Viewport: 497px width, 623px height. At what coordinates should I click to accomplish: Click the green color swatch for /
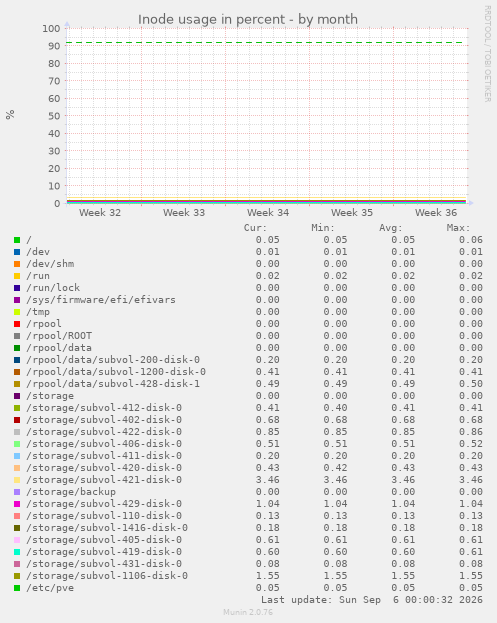tap(17, 240)
